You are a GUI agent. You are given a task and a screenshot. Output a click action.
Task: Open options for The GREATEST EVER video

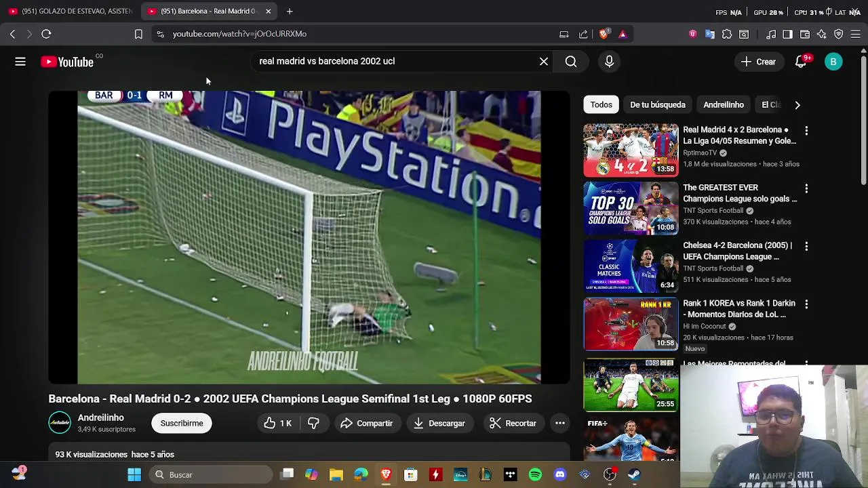point(806,188)
